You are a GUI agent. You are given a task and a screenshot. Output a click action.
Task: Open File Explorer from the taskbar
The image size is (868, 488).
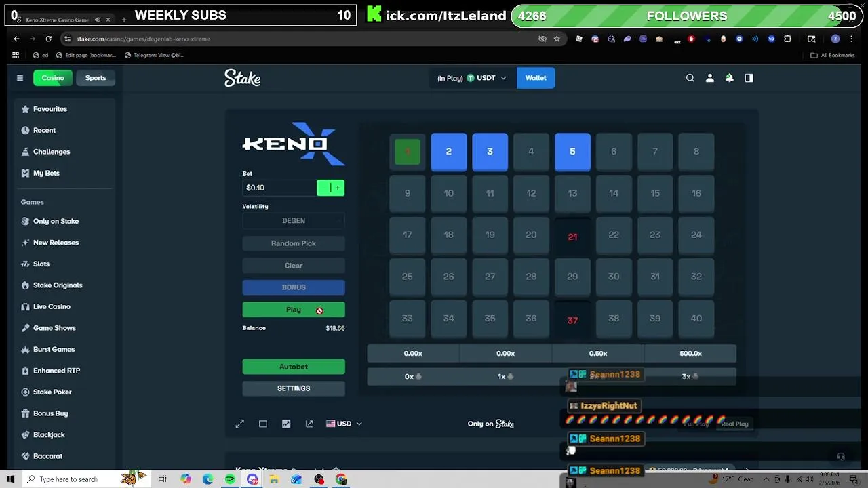[274, 479]
